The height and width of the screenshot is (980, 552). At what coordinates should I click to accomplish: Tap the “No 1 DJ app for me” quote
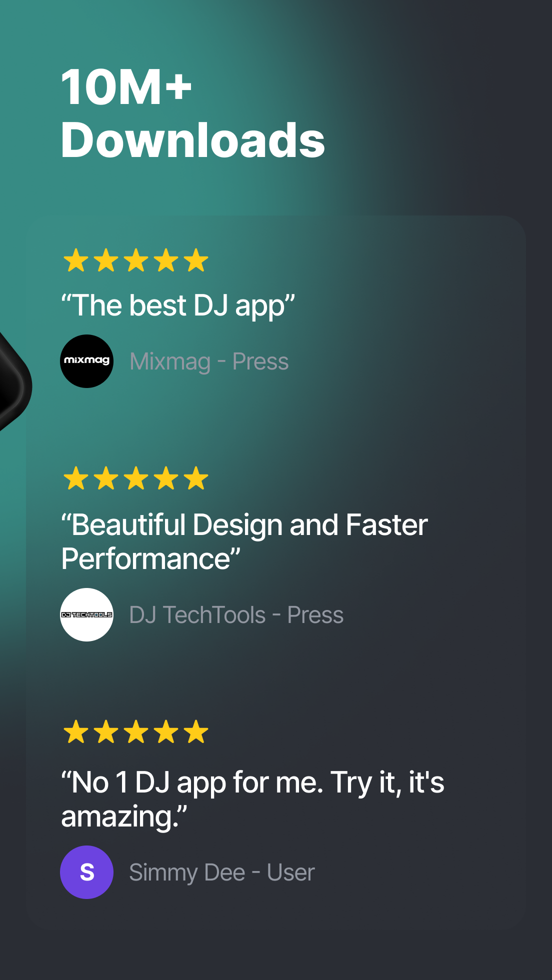pyautogui.click(x=252, y=799)
